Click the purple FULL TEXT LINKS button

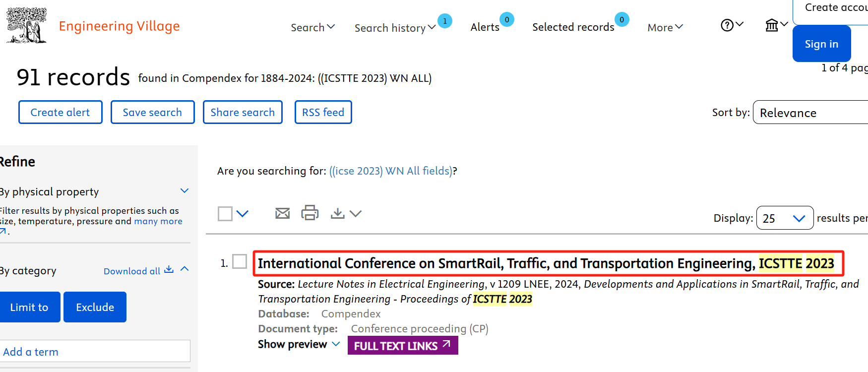(402, 346)
